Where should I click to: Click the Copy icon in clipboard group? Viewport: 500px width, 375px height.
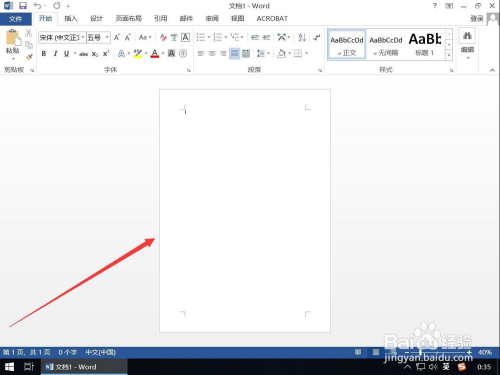29,45
